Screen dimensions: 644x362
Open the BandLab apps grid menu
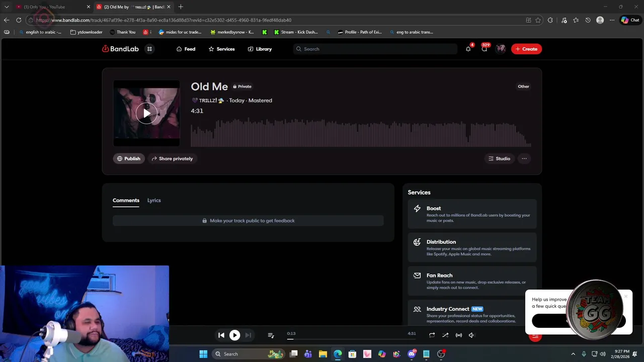pyautogui.click(x=149, y=49)
